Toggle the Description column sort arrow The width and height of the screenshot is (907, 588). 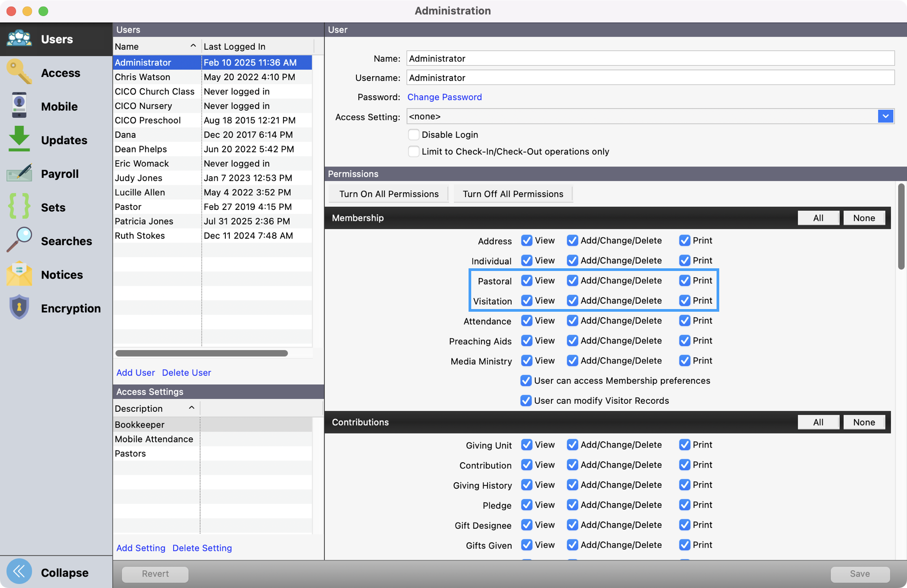pyautogui.click(x=191, y=407)
